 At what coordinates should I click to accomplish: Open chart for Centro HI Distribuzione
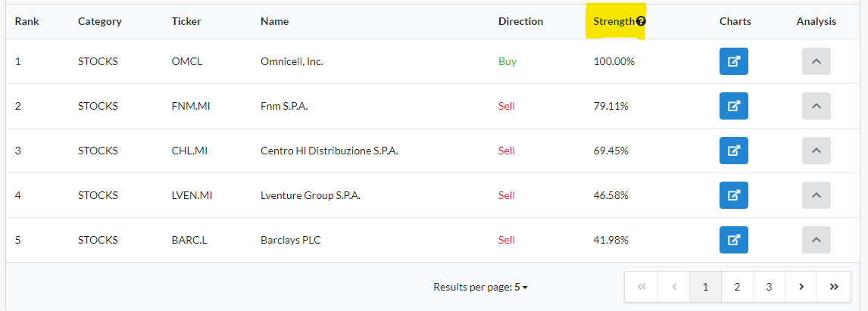tap(733, 151)
